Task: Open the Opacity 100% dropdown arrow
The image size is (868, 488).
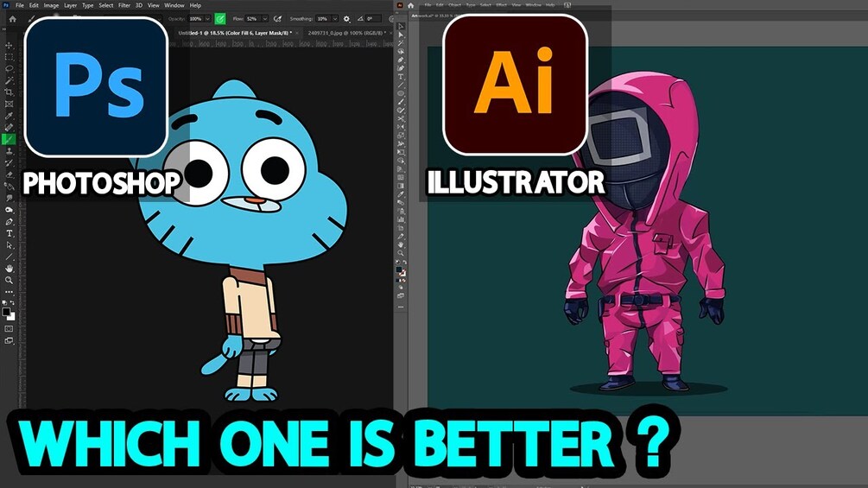Action: [x=207, y=19]
